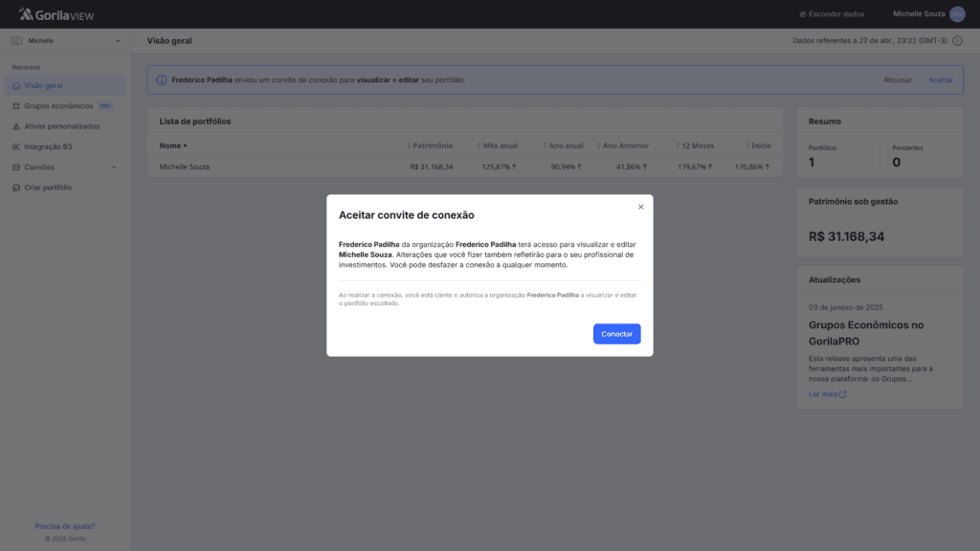
Task: Sort portfolio list by Nome column
Action: pos(173,145)
